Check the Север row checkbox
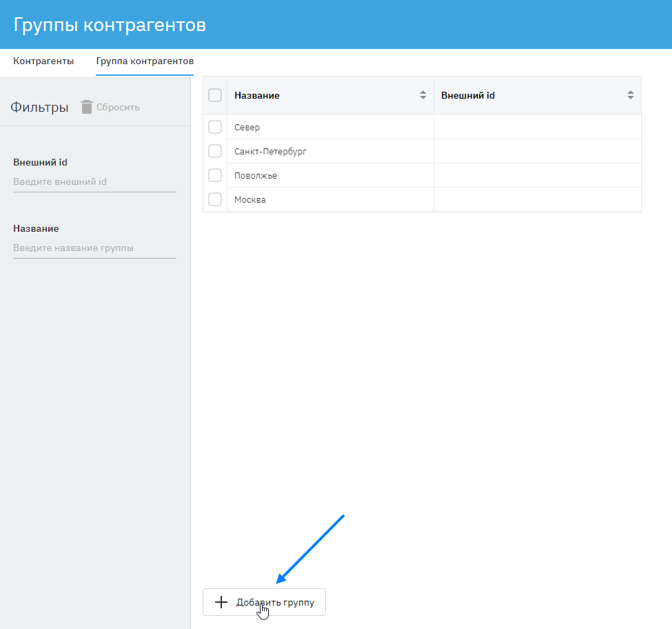672x629 pixels. 215,127
